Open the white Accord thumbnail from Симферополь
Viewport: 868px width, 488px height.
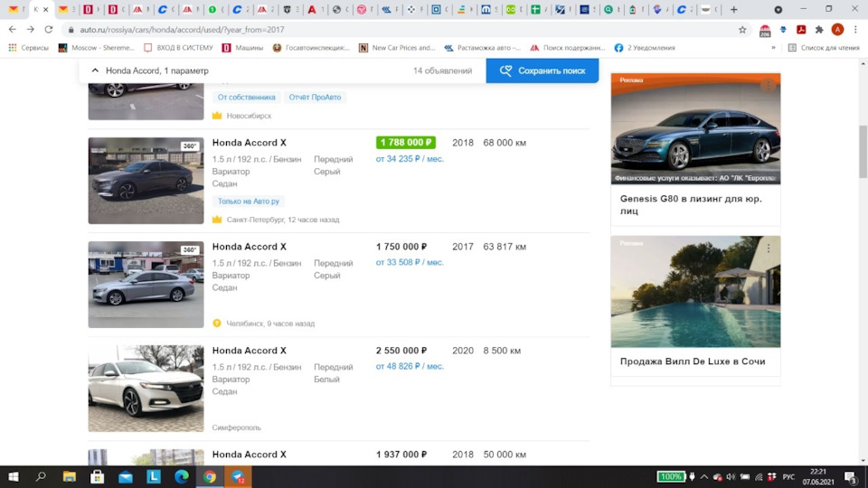146,389
